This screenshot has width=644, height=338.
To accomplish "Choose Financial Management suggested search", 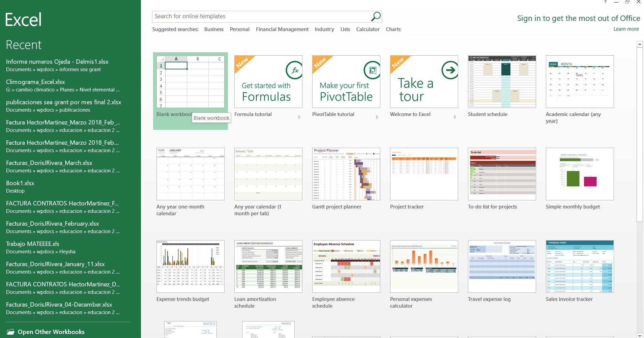I will coord(282,29).
